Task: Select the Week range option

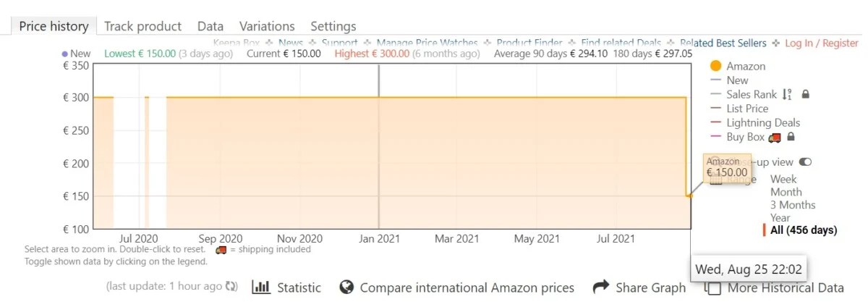Action: [x=783, y=179]
